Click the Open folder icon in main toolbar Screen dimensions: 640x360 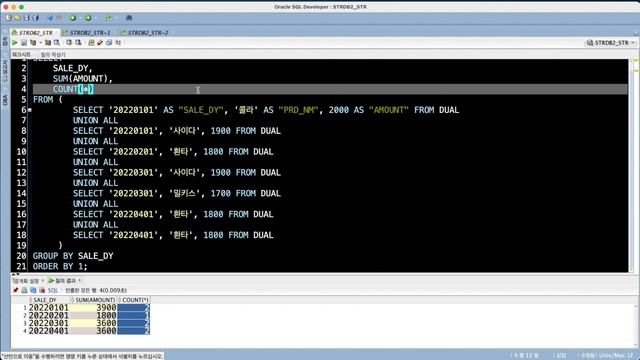click(x=18, y=18)
